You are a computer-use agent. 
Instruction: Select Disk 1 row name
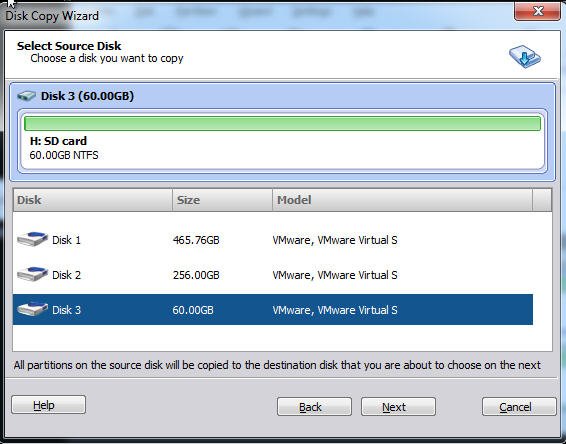coord(66,240)
